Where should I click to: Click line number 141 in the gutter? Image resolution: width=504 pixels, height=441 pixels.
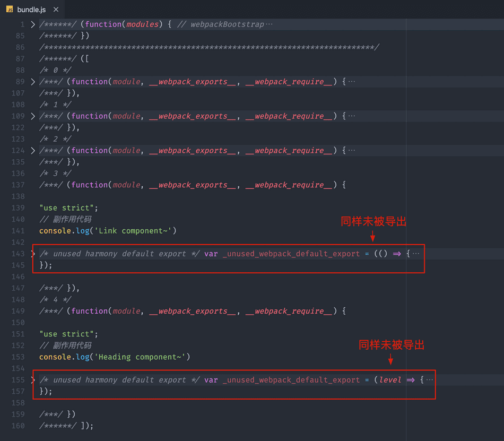(18, 231)
